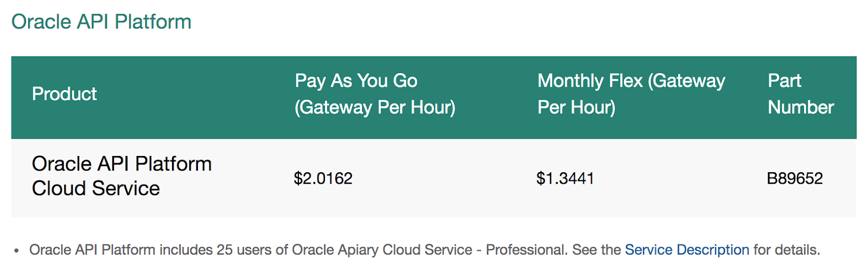Click part number B89652
This screenshot has height=273, width=868.
(795, 178)
